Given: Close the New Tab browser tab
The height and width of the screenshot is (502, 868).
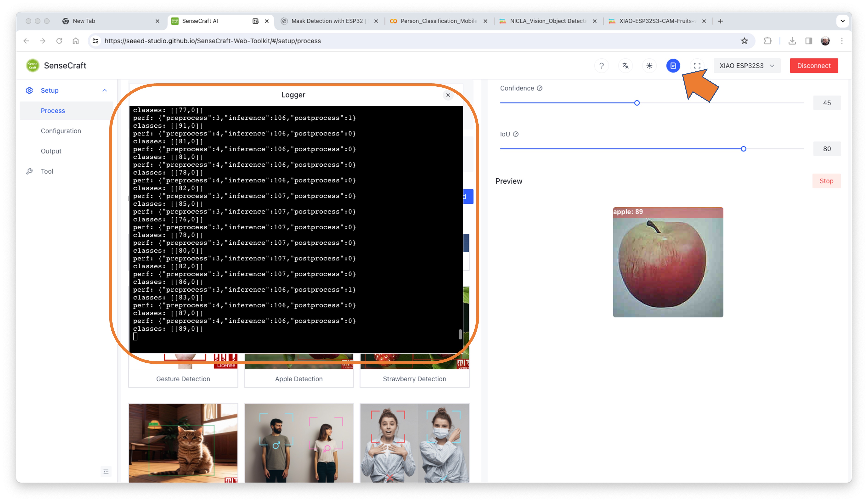Looking at the screenshot, I should (x=157, y=21).
